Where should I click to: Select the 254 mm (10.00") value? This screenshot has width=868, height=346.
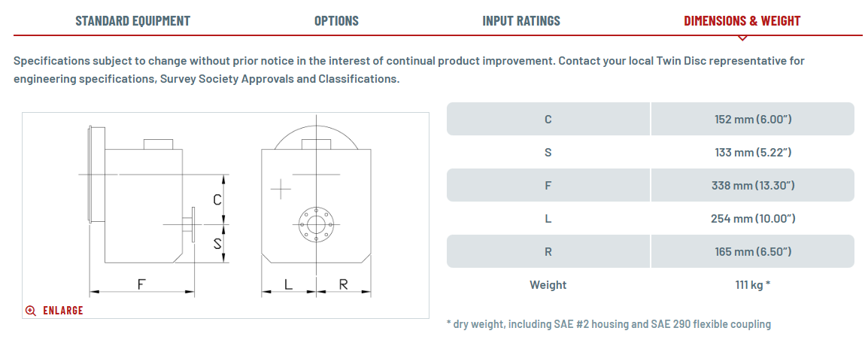coord(753,218)
